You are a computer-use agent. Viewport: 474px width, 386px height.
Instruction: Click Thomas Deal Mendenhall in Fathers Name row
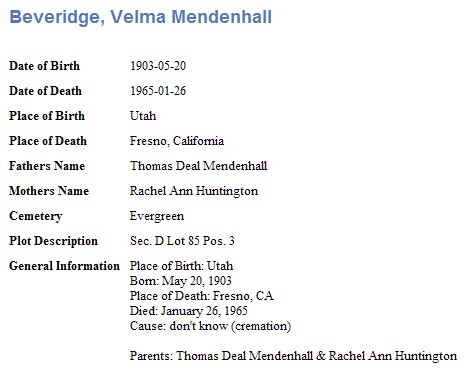tap(199, 166)
